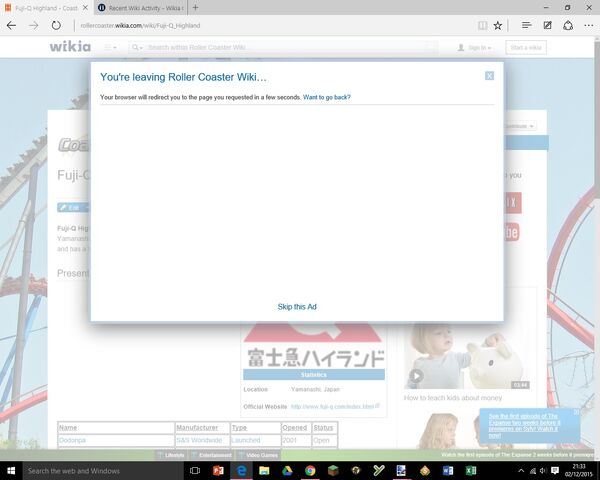The image size is (600, 480).
Task: Open Word from the taskbar
Action: tap(448, 471)
